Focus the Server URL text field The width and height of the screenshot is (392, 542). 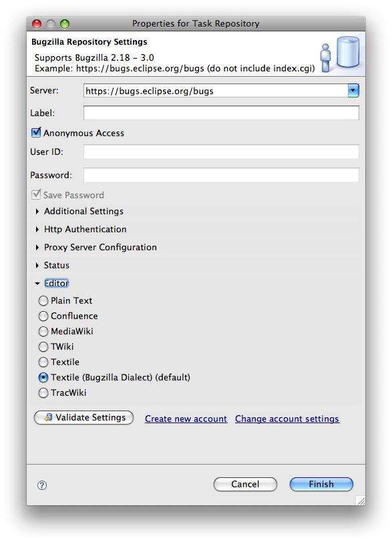pos(216,91)
